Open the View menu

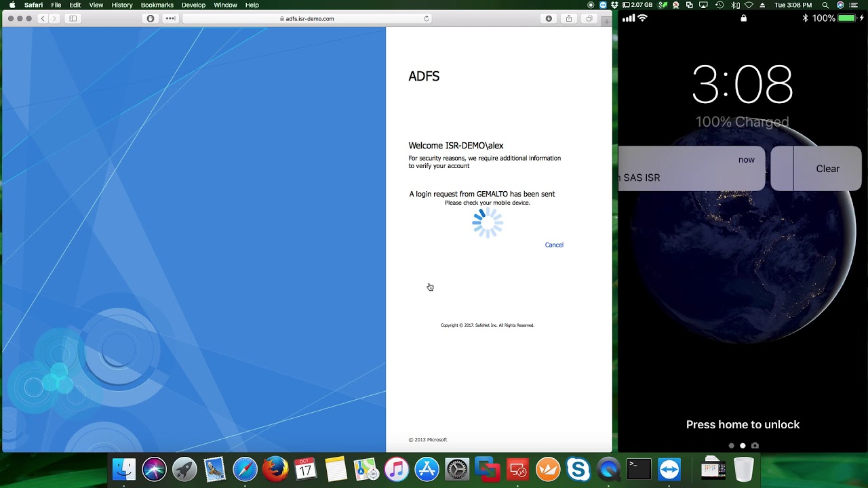pos(96,5)
